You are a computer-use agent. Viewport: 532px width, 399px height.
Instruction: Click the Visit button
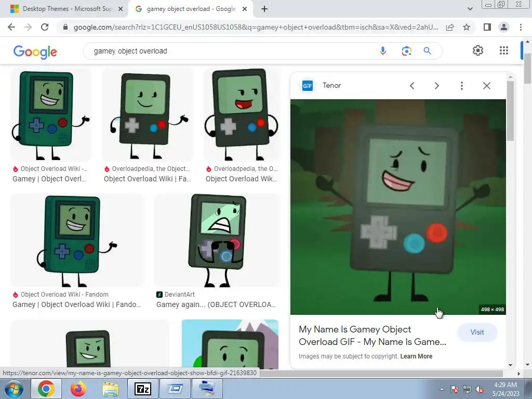(x=477, y=332)
